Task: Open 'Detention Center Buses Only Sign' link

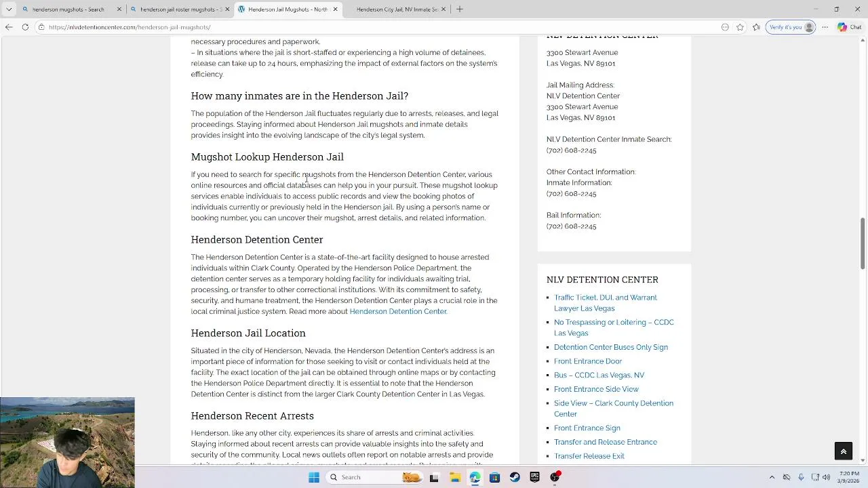Action: (x=611, y=347)
